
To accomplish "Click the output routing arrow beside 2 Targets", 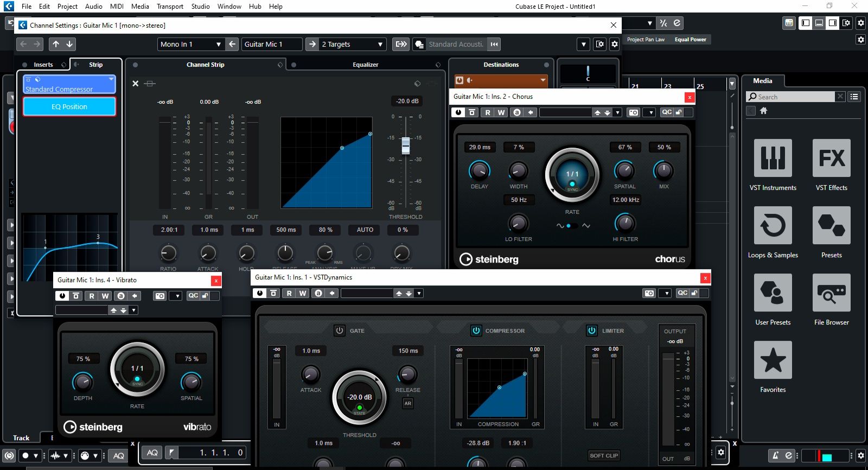I will [x=312, y=44].
